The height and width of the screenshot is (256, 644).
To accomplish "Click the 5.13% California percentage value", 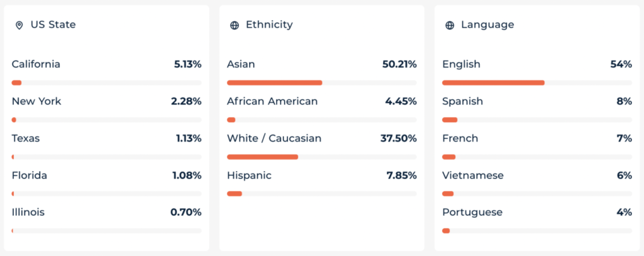I will pyautogui.click(x=187, y=64).
